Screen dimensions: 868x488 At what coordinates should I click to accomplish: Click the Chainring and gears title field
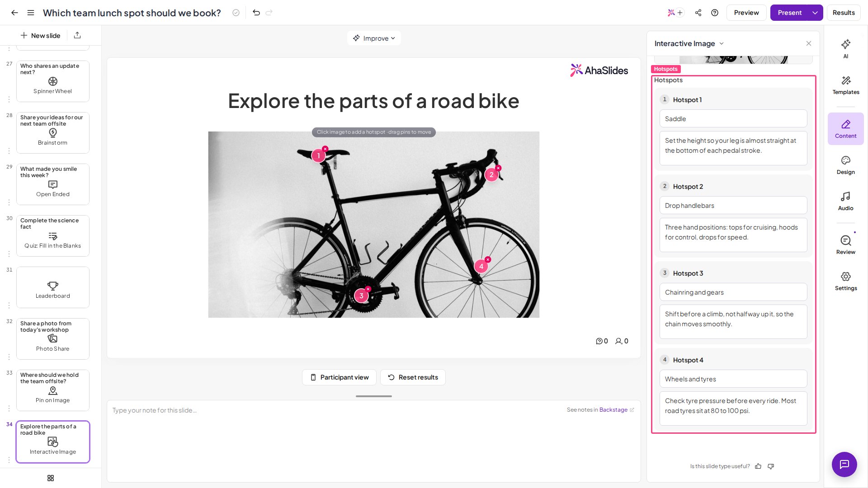[733, 292]
